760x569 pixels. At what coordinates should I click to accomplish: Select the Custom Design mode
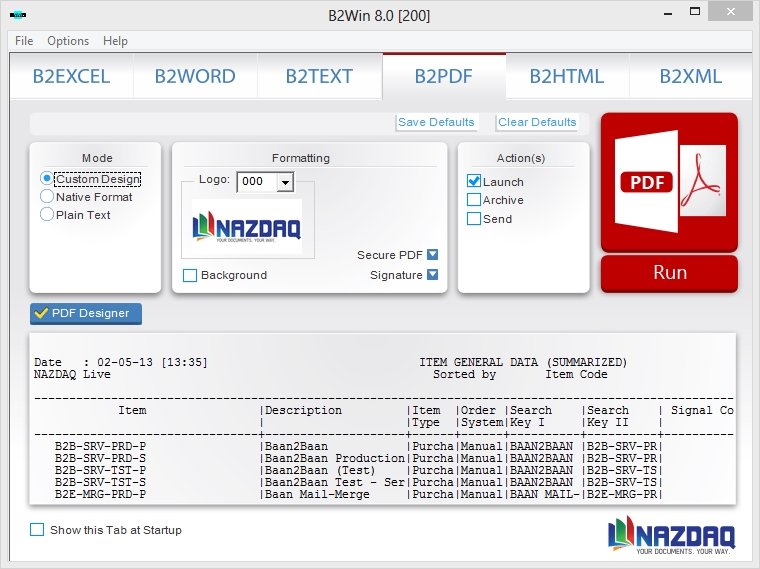pos(47,179)
